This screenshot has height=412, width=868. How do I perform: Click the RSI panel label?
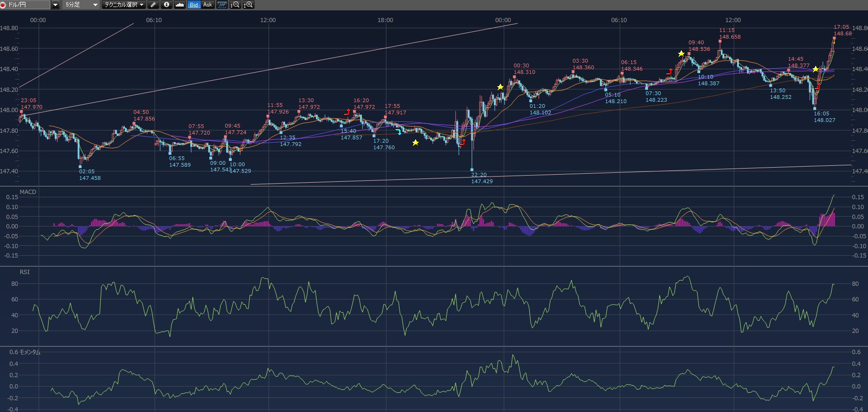(25, 272)
